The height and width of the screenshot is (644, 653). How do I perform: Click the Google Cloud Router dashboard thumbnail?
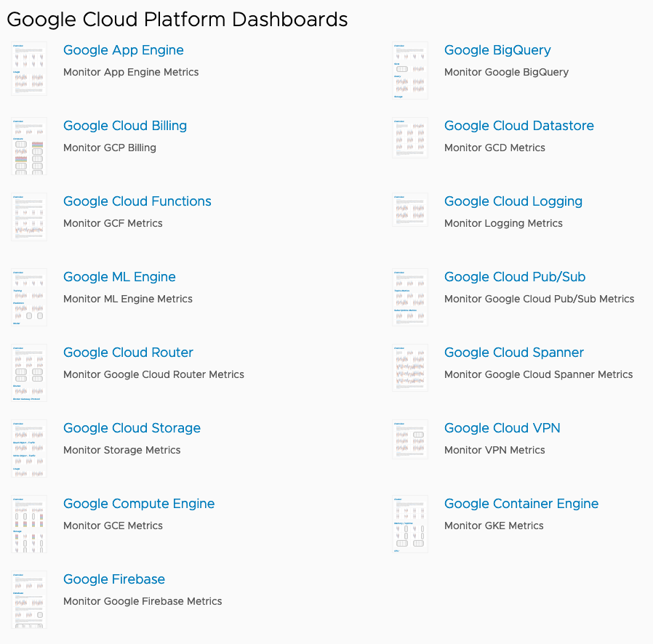[x=29, y=373]
